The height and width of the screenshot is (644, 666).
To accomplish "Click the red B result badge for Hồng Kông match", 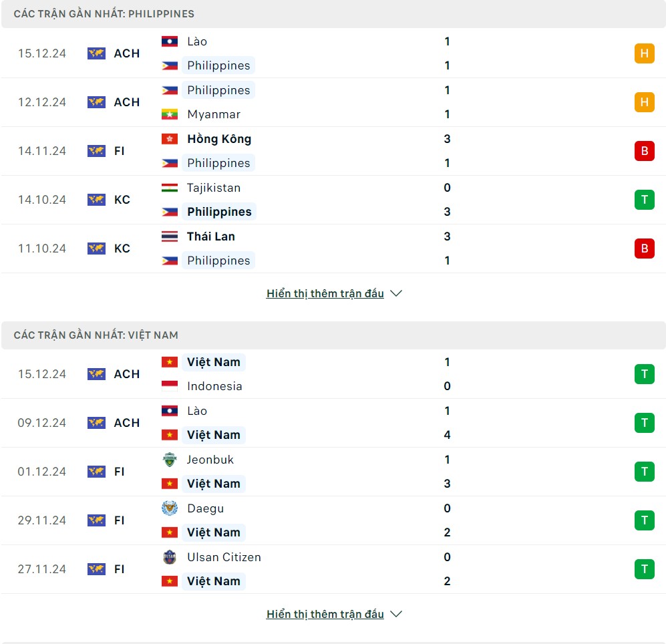I will tap(644, 151).
